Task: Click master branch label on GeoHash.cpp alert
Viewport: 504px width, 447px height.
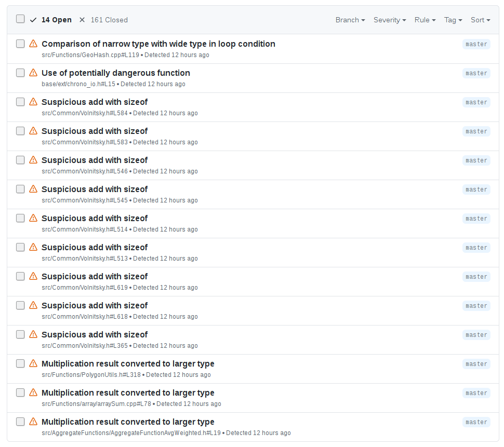Action: click(476, 44)
